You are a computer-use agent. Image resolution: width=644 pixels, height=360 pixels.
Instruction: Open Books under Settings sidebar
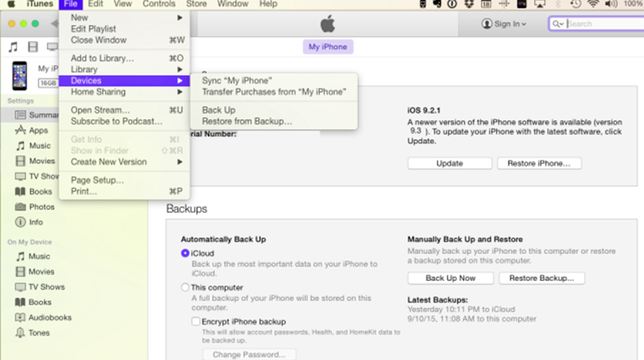point(34,192)
